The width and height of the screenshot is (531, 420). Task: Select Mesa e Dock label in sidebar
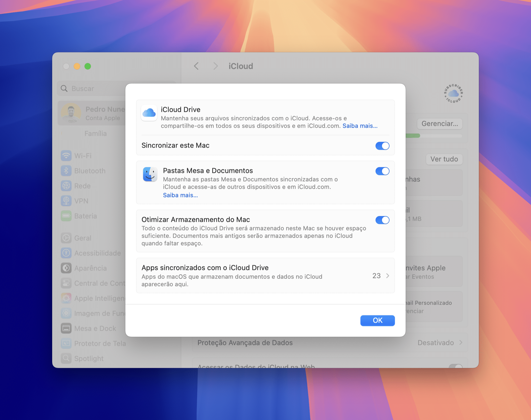click(x=95, y=328)
